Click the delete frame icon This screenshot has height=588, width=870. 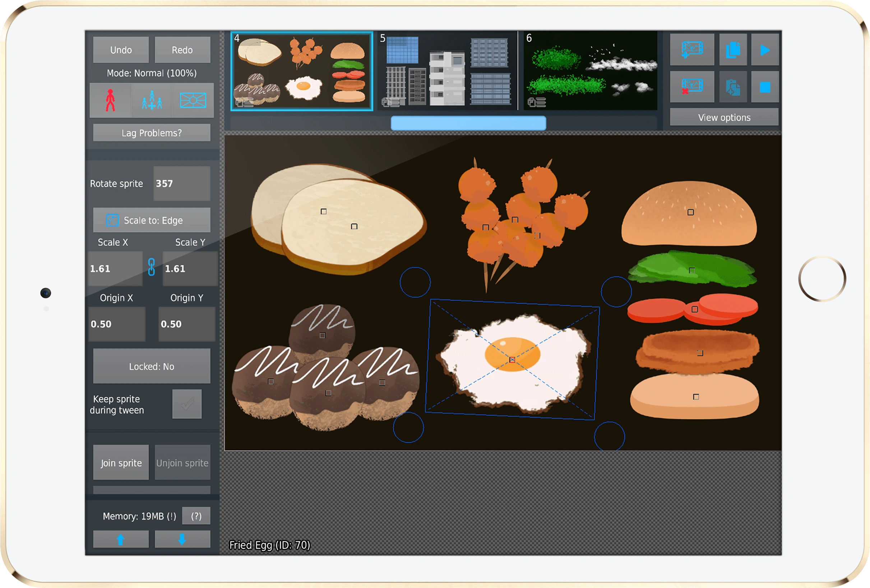click(x=692, y=87)
